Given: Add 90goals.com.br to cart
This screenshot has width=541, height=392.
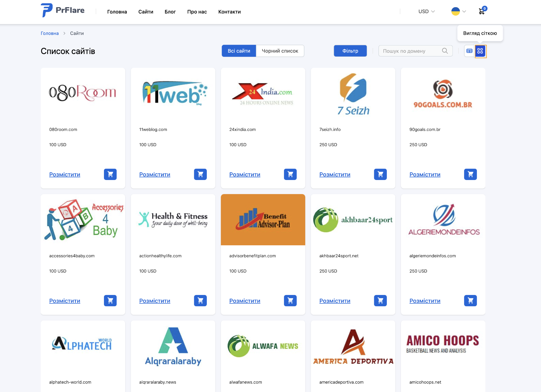Looking at the screenshot, I should (470, 174).
